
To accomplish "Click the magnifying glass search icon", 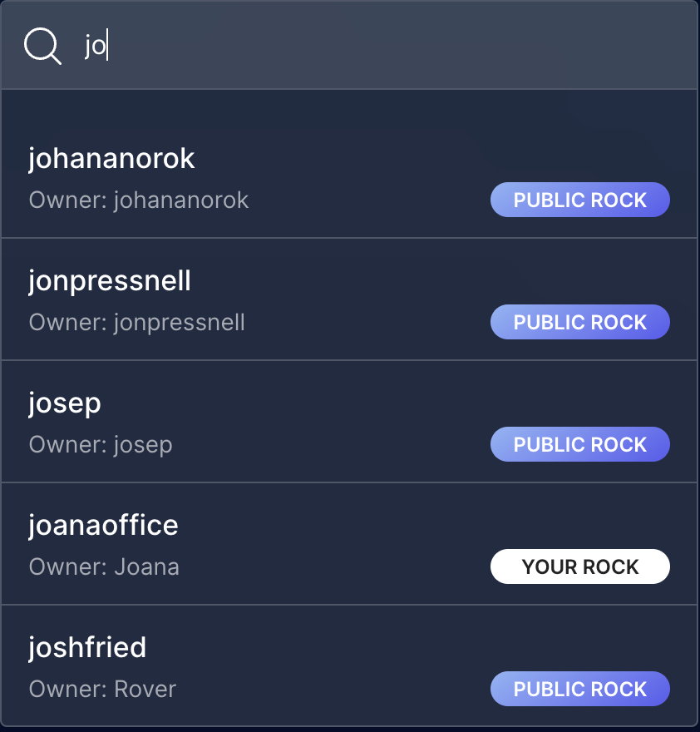I will point(42,46).
